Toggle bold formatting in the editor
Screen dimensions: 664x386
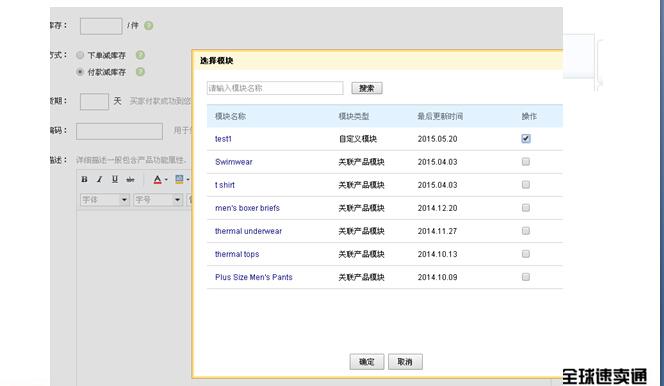(x=84, y=179)
